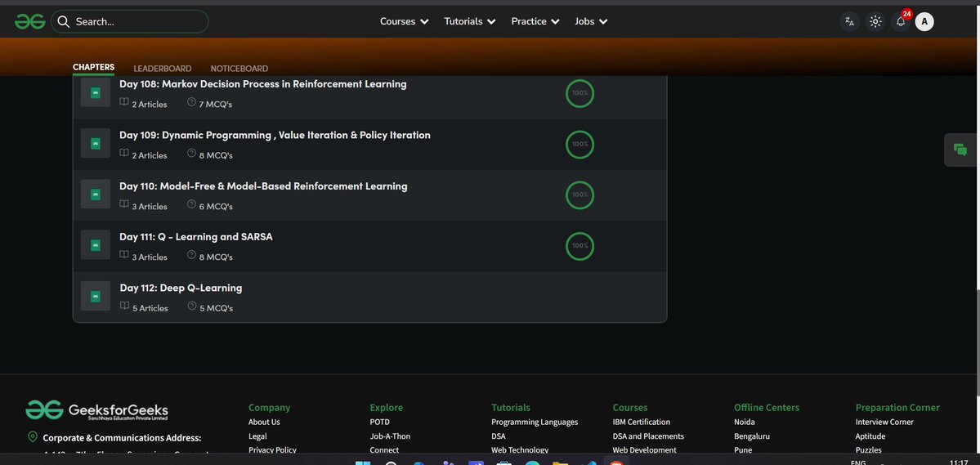Click the question-mark icon beside Day 109's 8 MCQ's
Image resolution: width=980 pixels, height=465 pixels.
coord(192,154)
